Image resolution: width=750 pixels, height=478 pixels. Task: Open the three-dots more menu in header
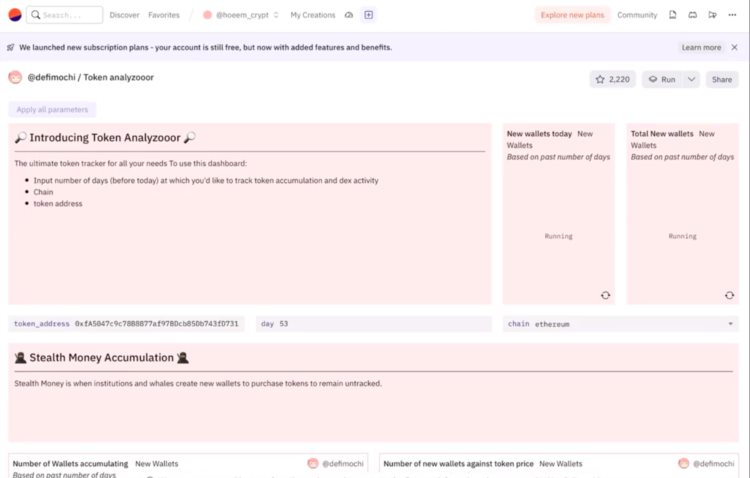(x=733, y=15)
